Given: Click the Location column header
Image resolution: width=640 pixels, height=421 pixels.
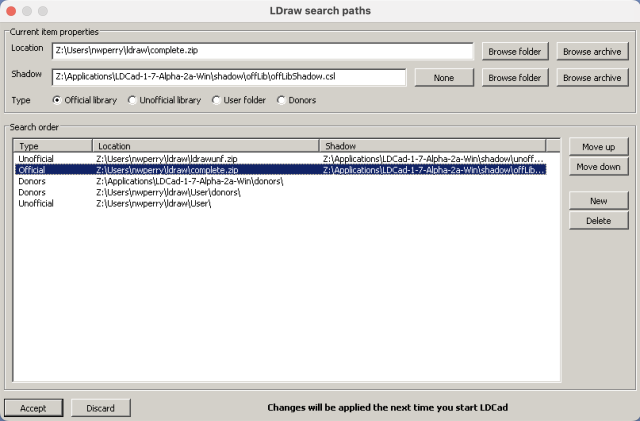Looking at the screenshot, I should (x=205, y=146).
